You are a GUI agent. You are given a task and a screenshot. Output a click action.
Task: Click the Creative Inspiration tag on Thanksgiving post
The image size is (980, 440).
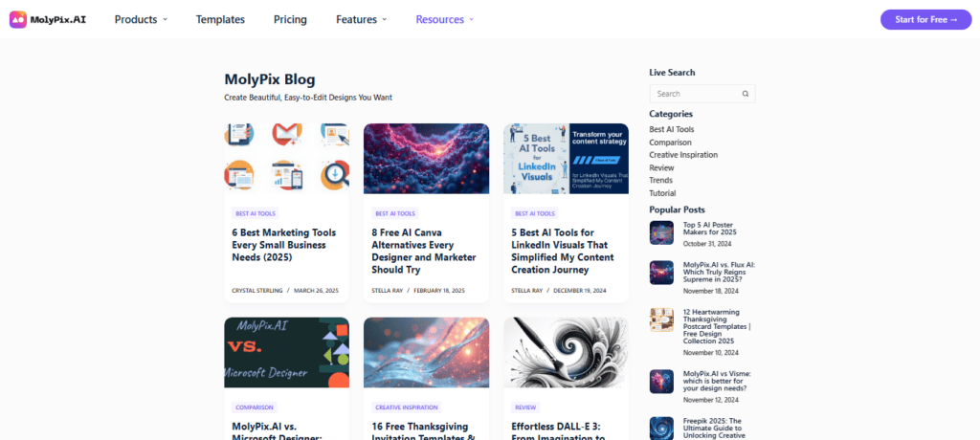click(x=407, y=407)
